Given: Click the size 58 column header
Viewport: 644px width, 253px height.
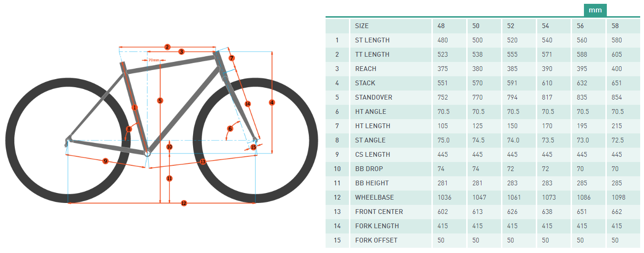Looking at the screenshot, I should point(615,26).
